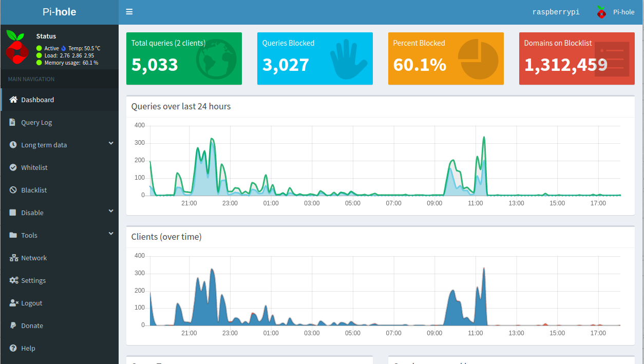Image resolution: width=644 pixels, height=364 pixels.
Task: Click the list icon in the Domains on Blocklist card
Action: coord(612,60)
